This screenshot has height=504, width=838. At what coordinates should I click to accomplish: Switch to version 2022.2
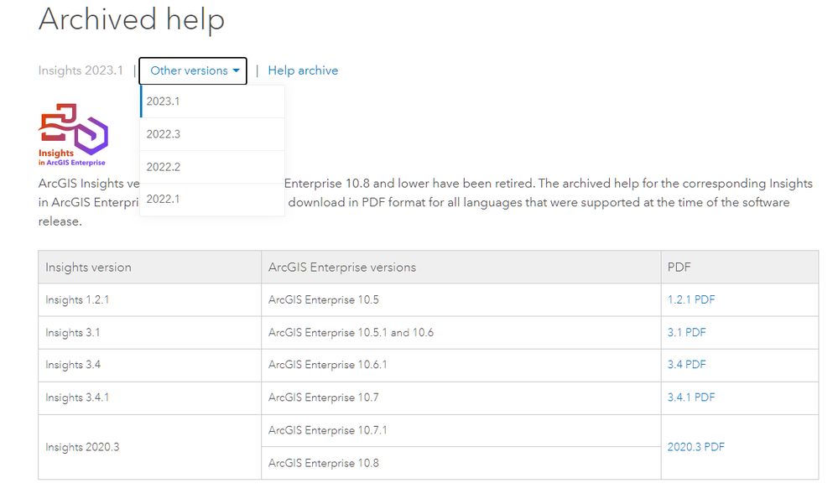pos(164,167)
